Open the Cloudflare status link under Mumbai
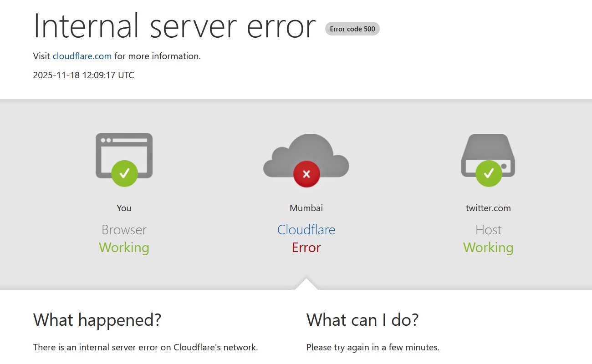Screen dimensions: 592x364 pyautogui.click(x=306, y=230)
